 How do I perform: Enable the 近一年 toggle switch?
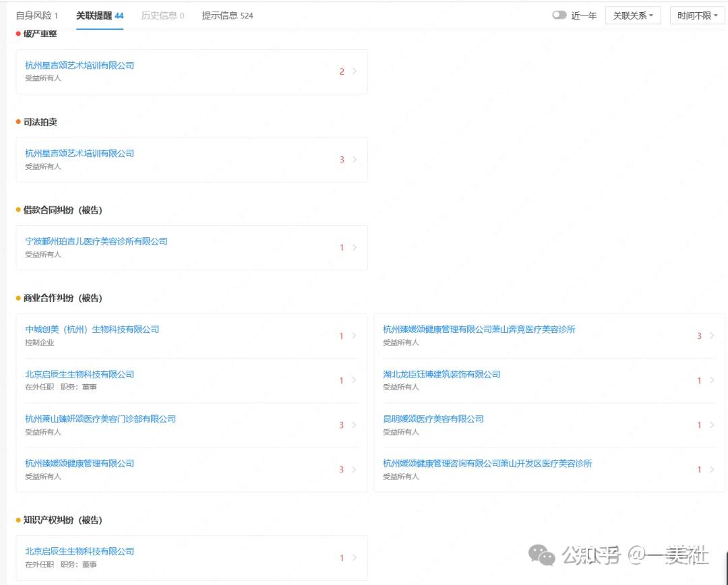tap(559, 15)
